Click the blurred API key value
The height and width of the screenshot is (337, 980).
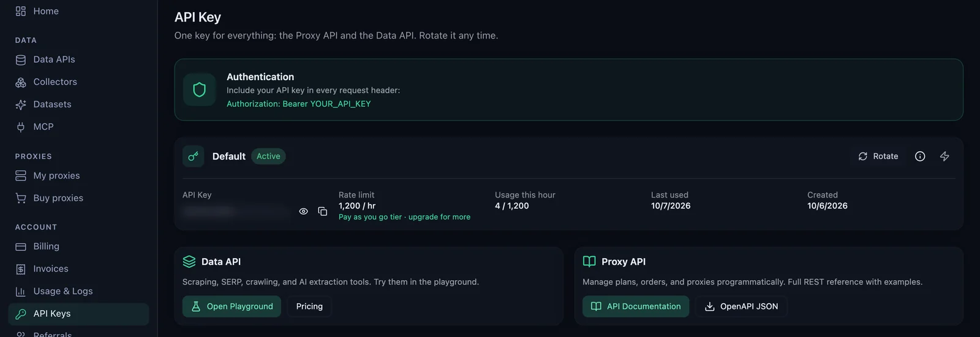tap(236, 212)
